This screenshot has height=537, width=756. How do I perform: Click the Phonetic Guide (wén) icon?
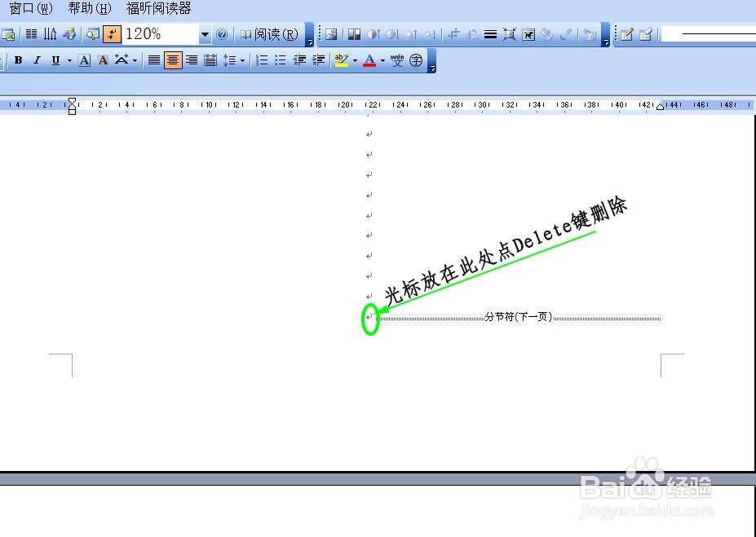point(397,60)
